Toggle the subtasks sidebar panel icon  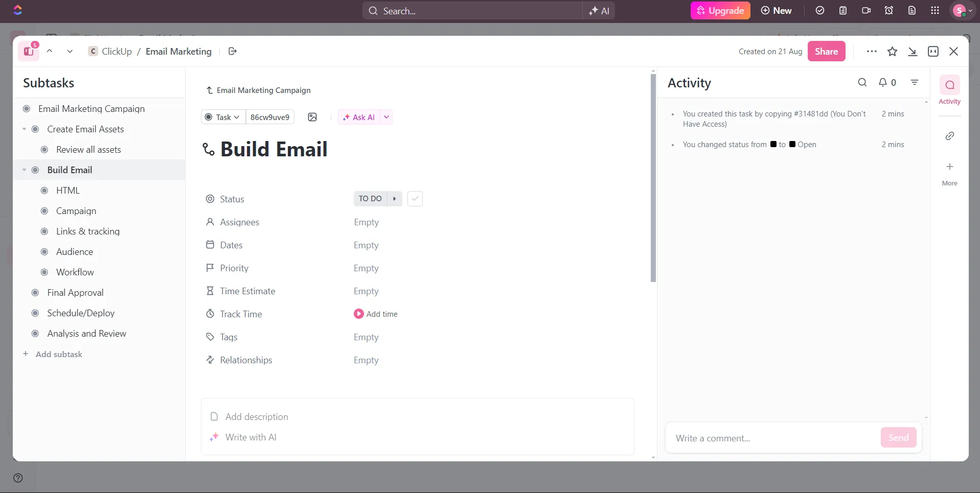[29, 51]
